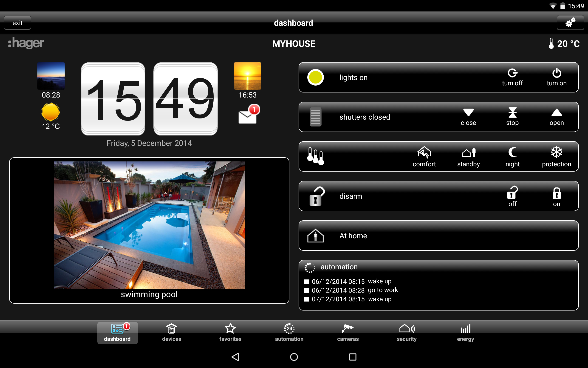This screenshot has height=368, width=588.
Task: Click the 12 °C outdoor temperature
Action: coord(51,126)
